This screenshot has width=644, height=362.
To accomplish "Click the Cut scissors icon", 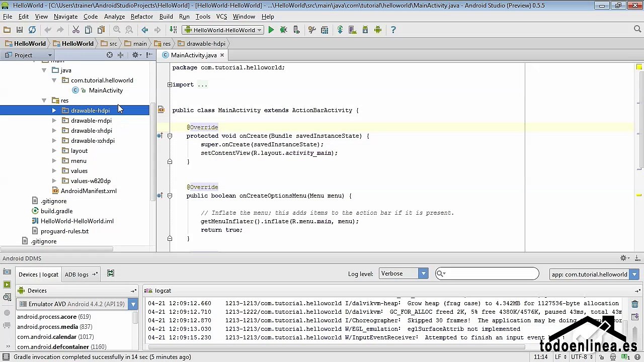I will coord(76,30).
